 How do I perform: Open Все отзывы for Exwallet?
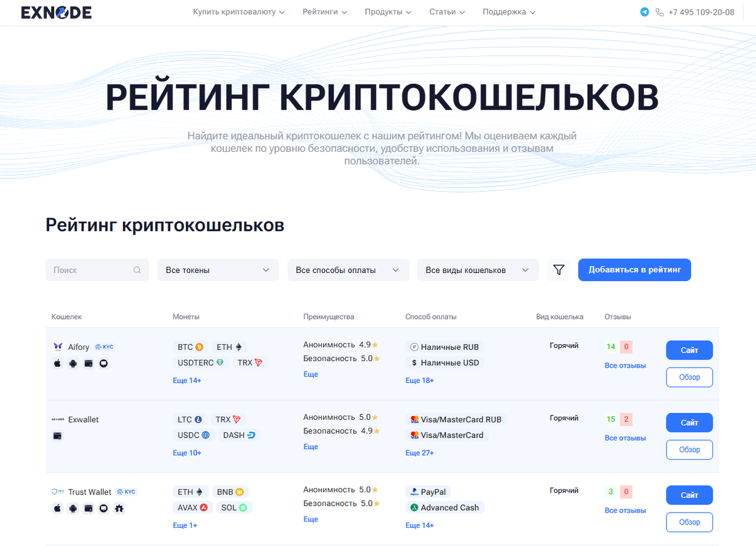[625, 438]
